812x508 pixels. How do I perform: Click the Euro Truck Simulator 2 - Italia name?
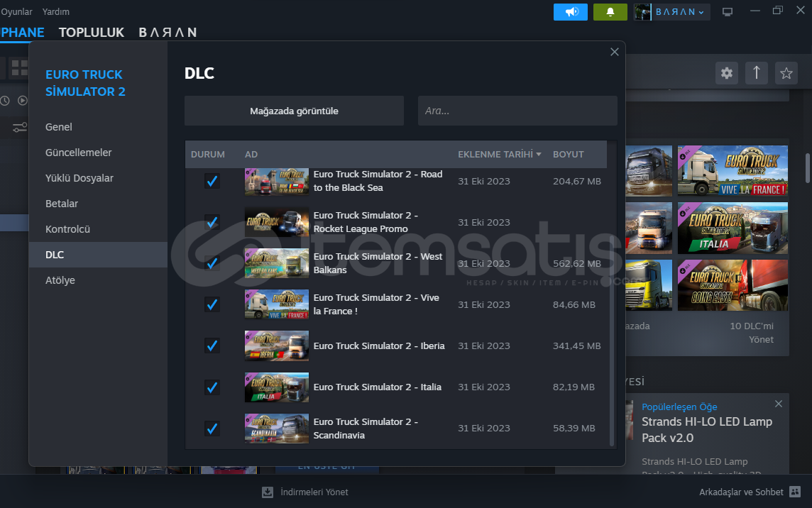(378, 387)
